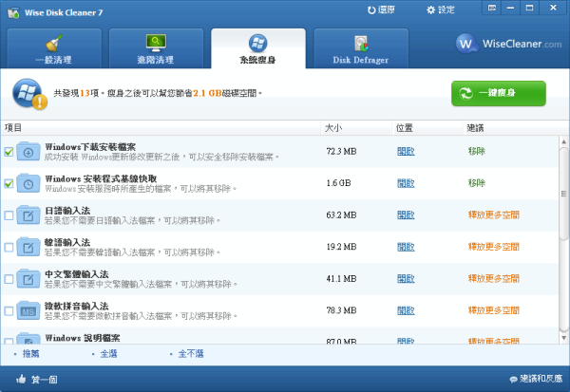Viewport: 570px width, 392px height.
Task: Click the WiseCleaner.com logo
Action: [x=508, y=44]
